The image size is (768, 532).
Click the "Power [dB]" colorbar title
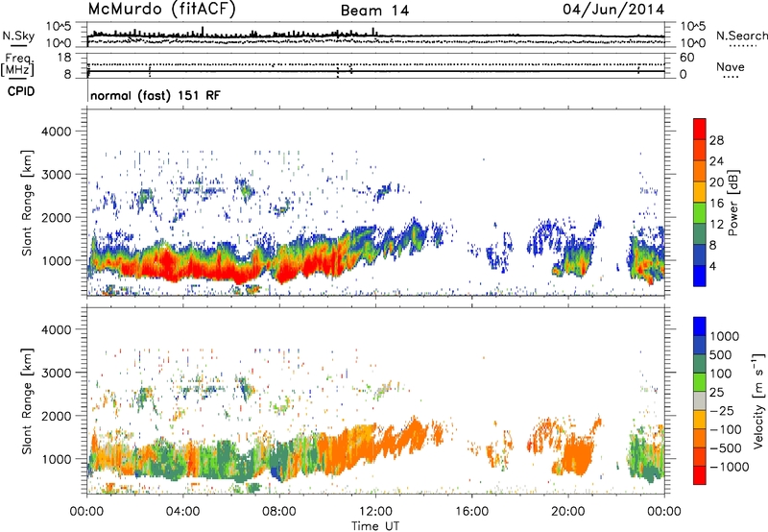pyautogui.click(x=732, y=203)
